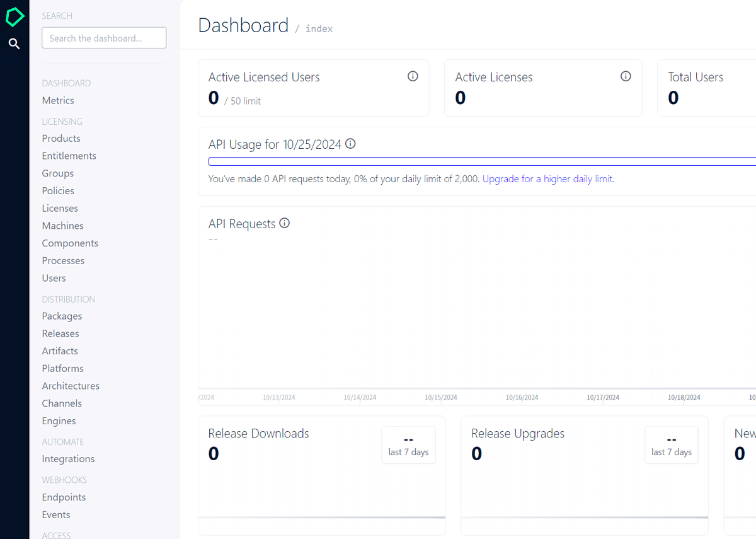Click the WEBHOOKS section header
This screenshot has width=756, height=539.
tap(64, 480)
